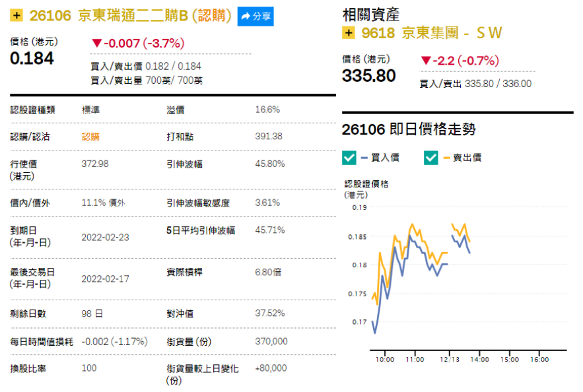Click the vega sensitivity value 3.61%
The width and height of the screenshot is (583, 392).
click(267, 203)
